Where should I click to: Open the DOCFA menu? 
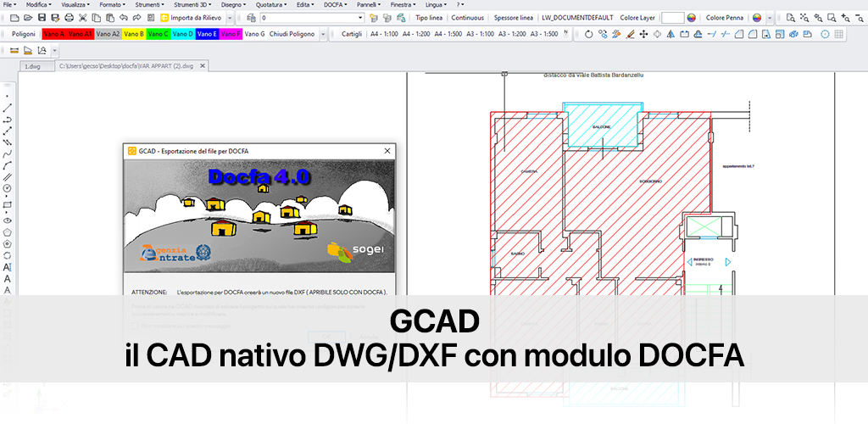pyautogui.click(x=336, y=4)
